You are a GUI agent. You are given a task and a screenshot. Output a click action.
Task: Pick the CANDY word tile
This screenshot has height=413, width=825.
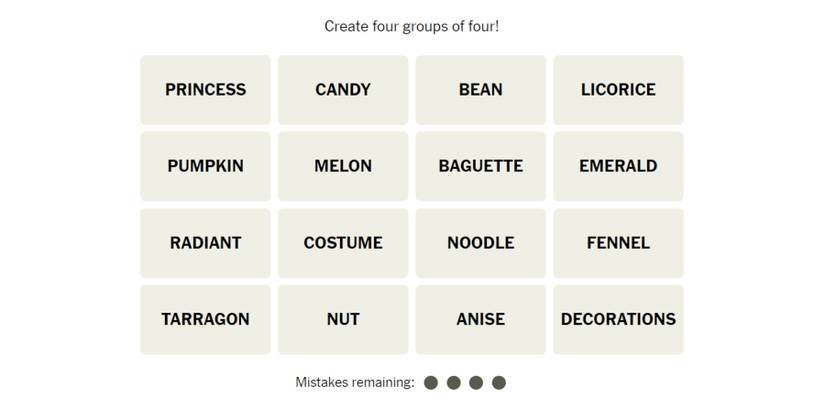point(343,90)
